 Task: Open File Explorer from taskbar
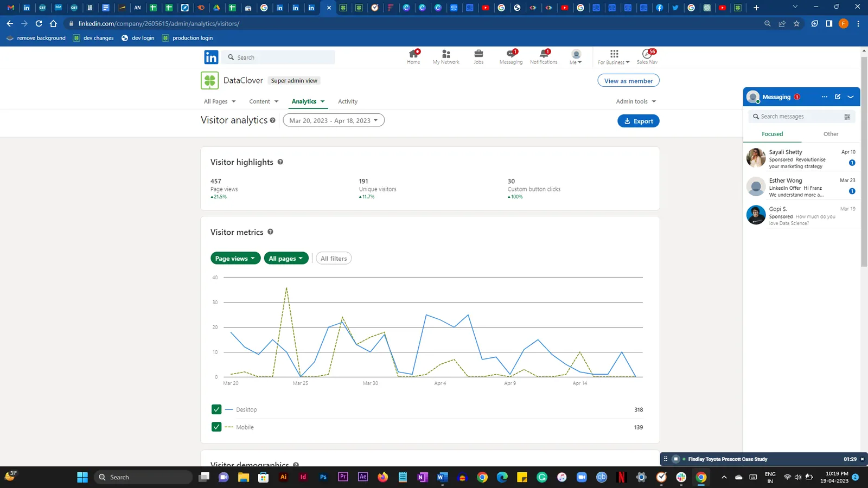click(243, 477)
